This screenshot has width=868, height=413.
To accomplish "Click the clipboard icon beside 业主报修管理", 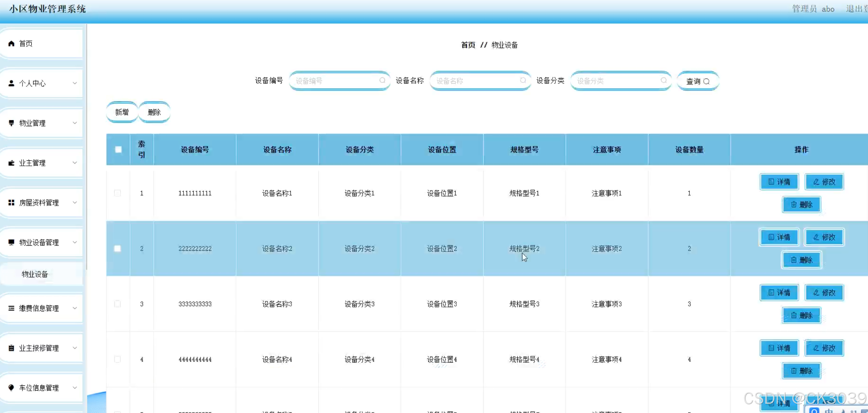I will tap(11, 348).
